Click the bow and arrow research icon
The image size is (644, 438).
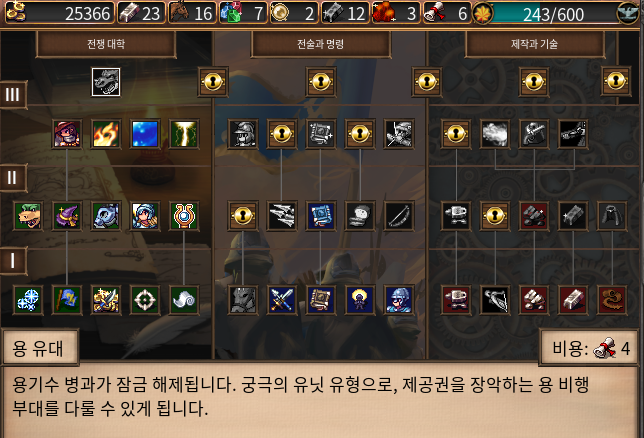click(x=399, y=216)
